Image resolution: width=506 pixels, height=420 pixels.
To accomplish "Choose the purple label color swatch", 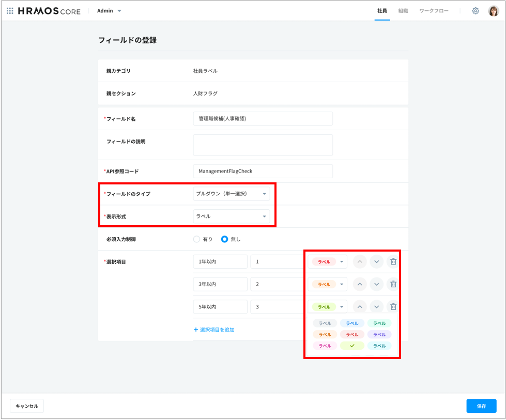I will 379,335.
